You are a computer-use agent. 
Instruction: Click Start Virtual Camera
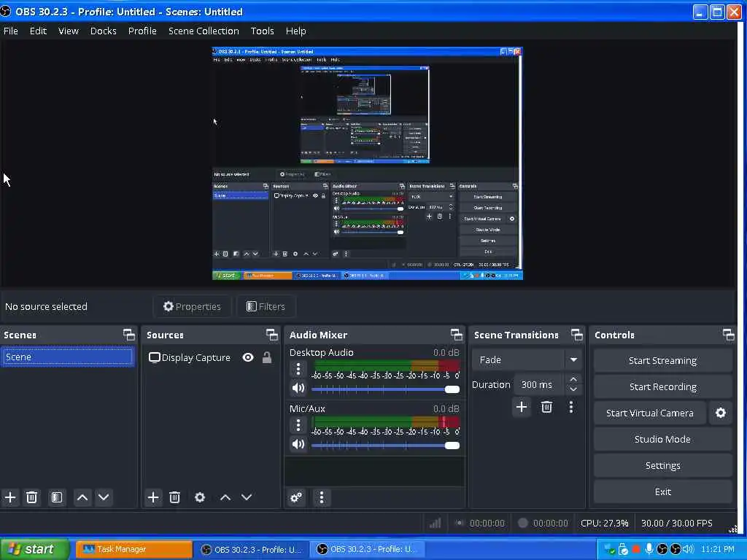(x=650, y=413)
